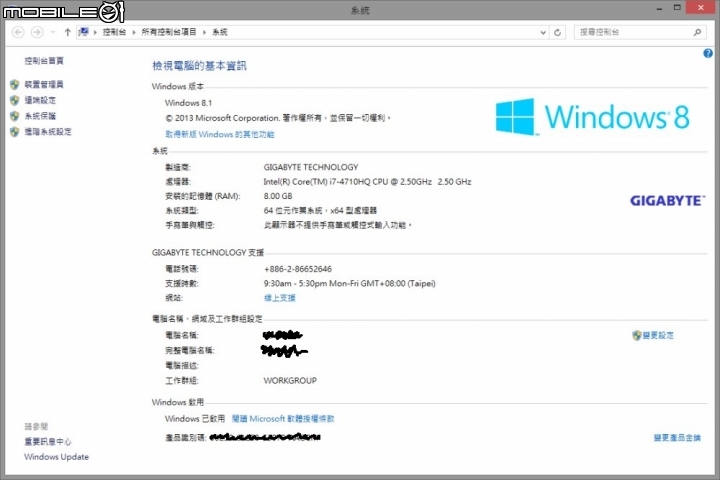
Task: Open help with blue question icon
Action: [x=708, y=53]
